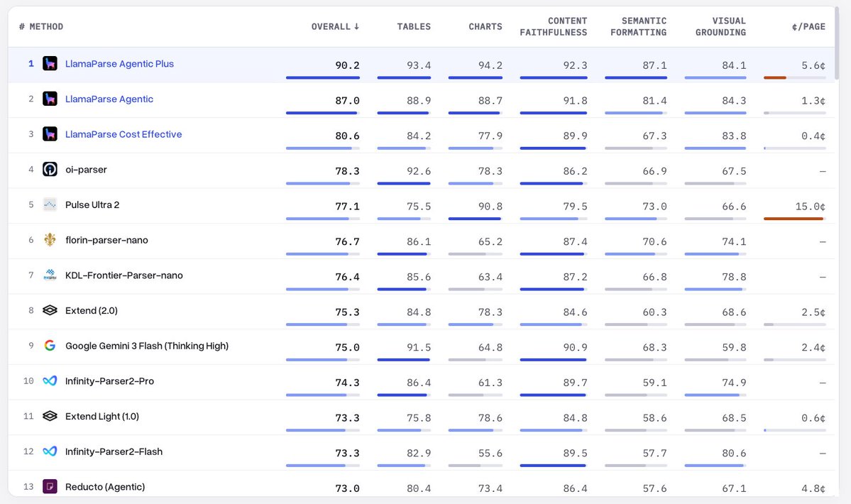The image size is (851, 504).
Task: Click the KDL-Frontier-Parser-nano logo icon
Action: (50, 275)
